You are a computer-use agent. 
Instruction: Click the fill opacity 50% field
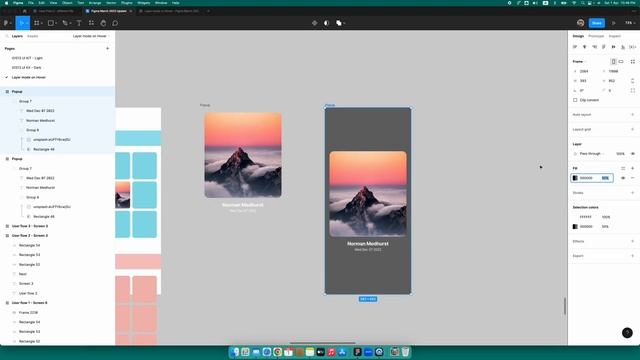(x=605, y=178)
